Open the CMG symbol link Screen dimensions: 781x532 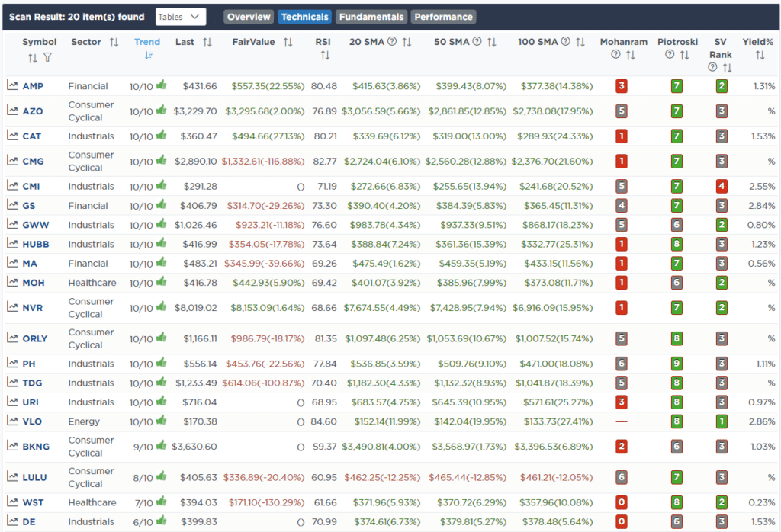[34, 162]
